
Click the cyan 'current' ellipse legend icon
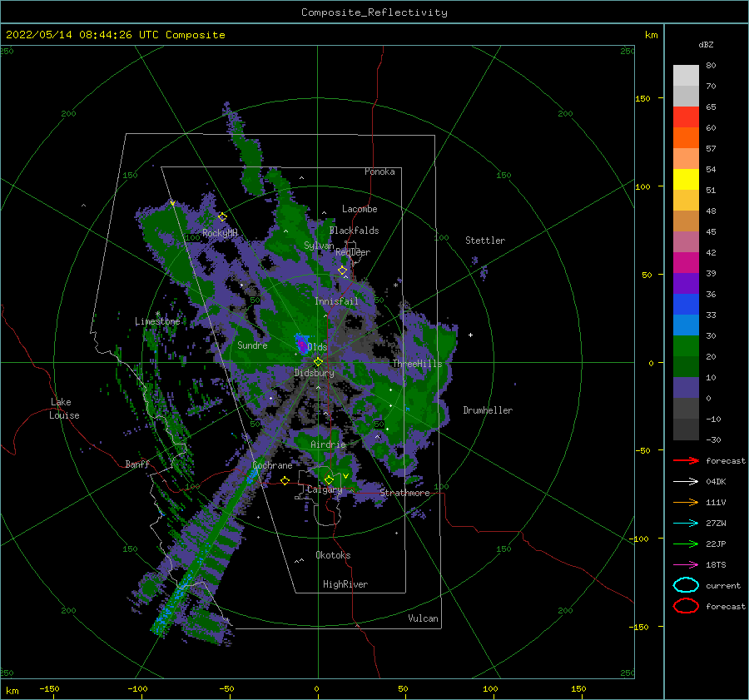coord(686,585)
